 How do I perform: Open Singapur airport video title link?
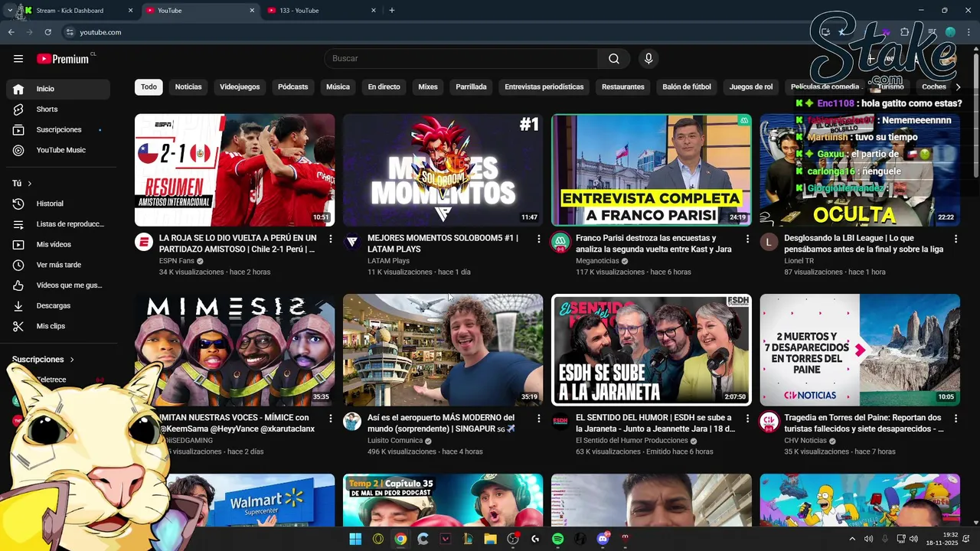pyautogui.click(x=443, y=423)
